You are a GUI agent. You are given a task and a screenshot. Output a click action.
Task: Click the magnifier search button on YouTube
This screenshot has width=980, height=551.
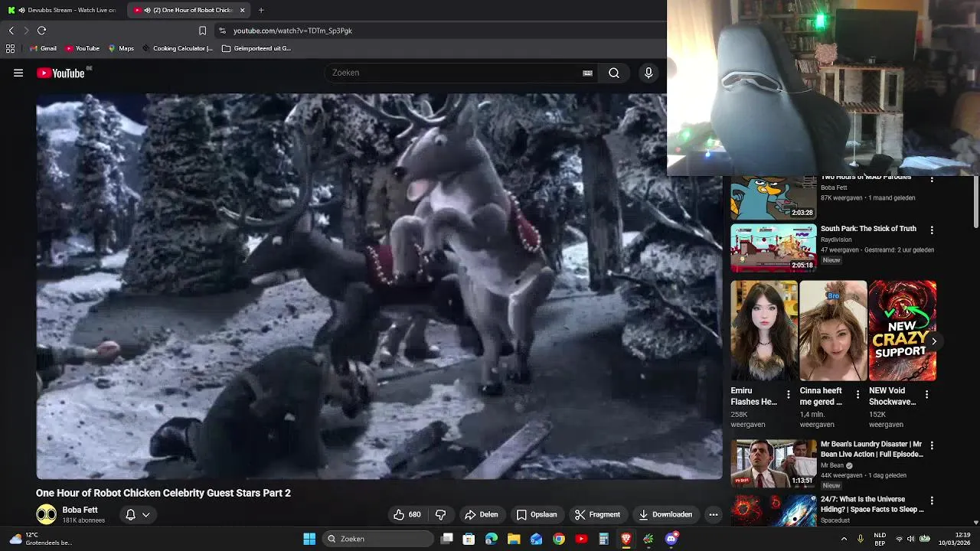pos(614,73)
